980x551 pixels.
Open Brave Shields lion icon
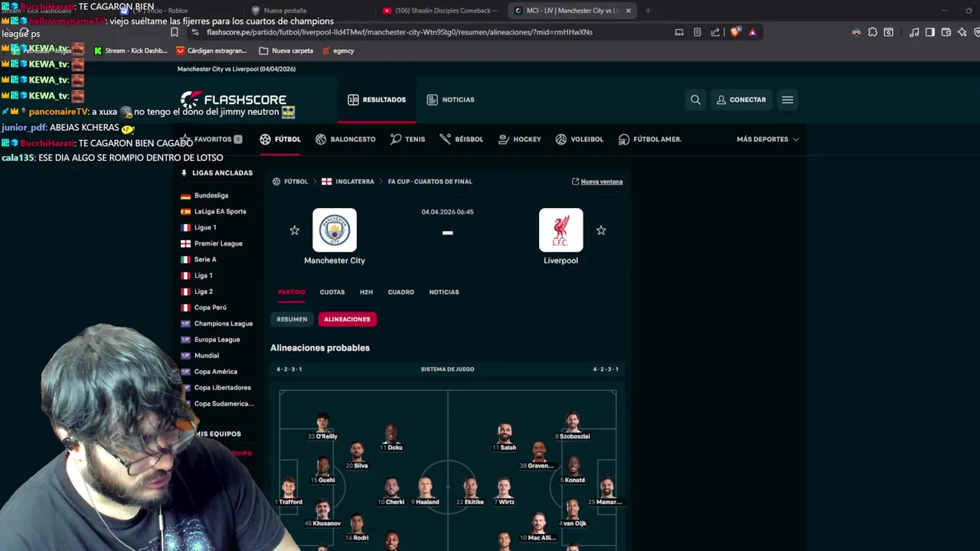coord(735,32)
